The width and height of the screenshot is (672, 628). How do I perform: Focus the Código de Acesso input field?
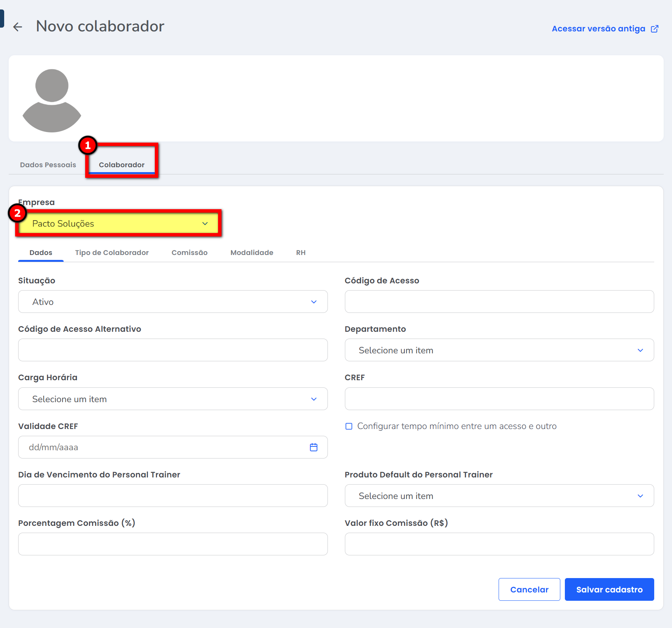click(499, 302)
